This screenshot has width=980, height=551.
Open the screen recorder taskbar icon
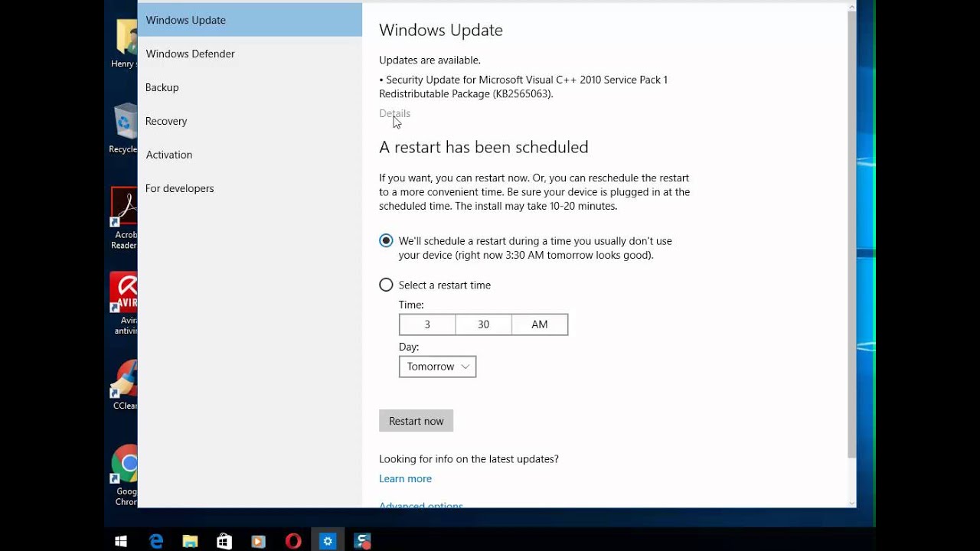[362, 541]
